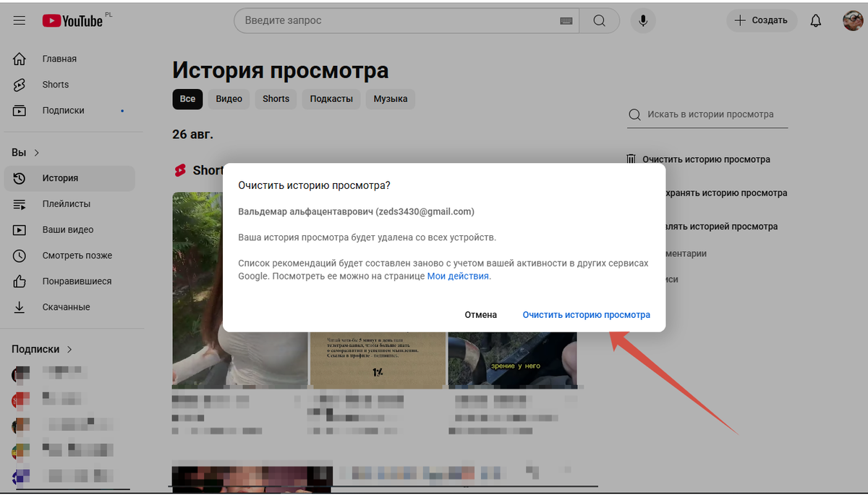Open Плейлисты in sidebar

pyautogui.click(x=69, y=204)
